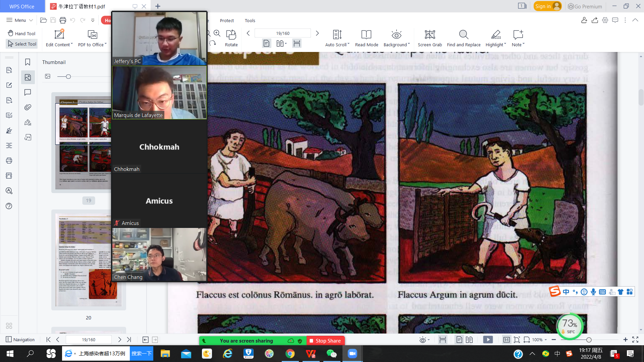The width and height of the screenshot is (644, 362).
Task: Toggle single page layout in toolbar
Action: click(266, 43)
